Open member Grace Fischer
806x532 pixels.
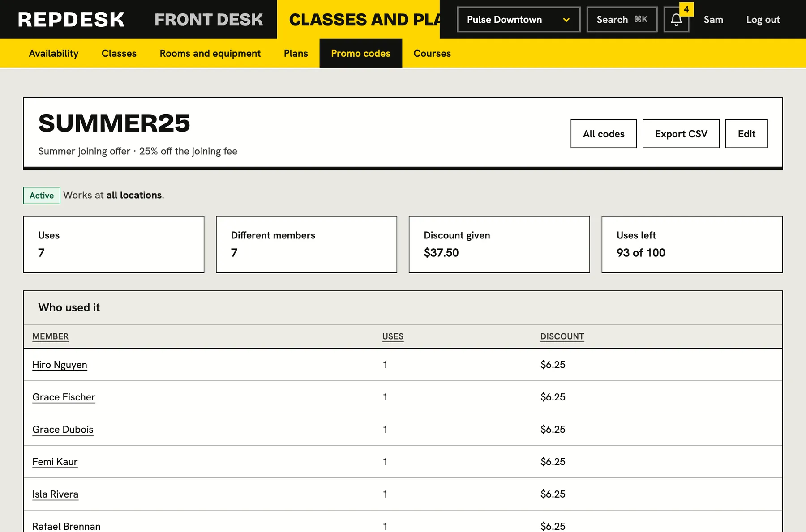(x=64, y=397)
